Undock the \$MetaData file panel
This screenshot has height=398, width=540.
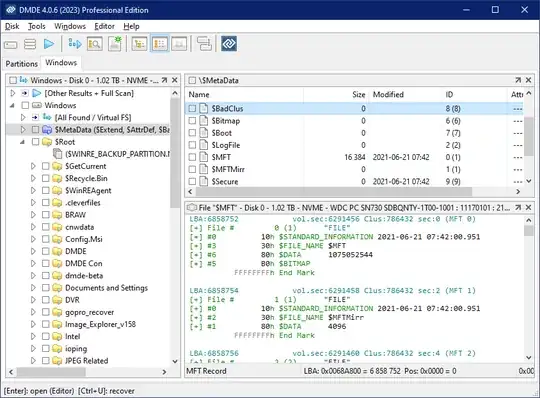pos(518,80)
